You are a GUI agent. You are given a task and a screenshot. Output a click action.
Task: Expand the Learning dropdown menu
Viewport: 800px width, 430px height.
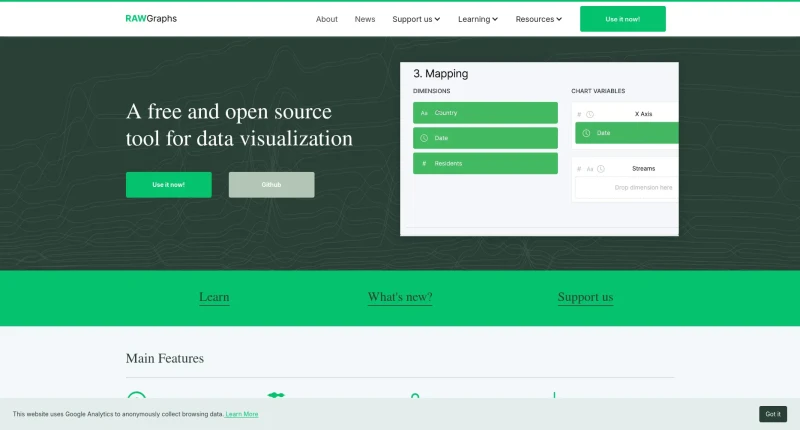point(478,19)
